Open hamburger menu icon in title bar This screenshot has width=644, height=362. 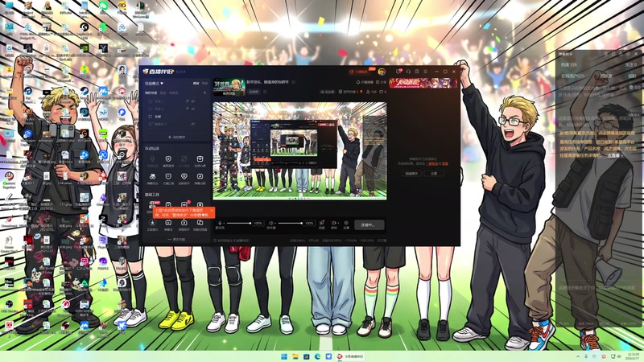[x=426, y=72]
